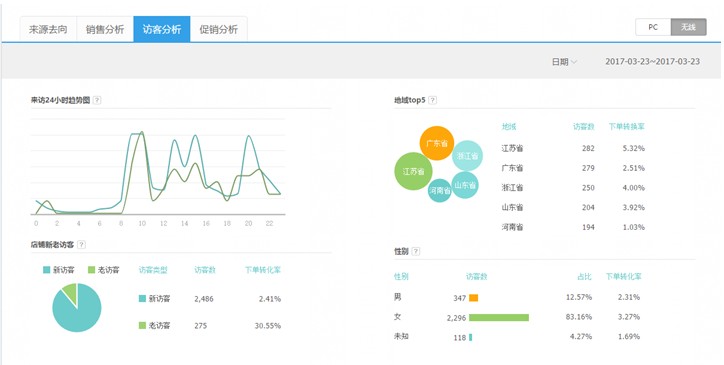Click the 2,486 visitor count
724x365 pixels.
coord(204,299)
